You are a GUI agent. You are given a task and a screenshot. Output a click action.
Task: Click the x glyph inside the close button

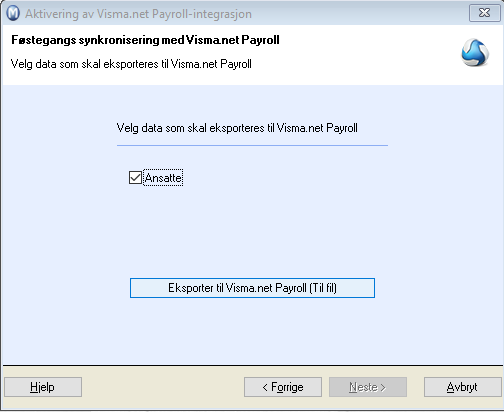coord(484,13)
